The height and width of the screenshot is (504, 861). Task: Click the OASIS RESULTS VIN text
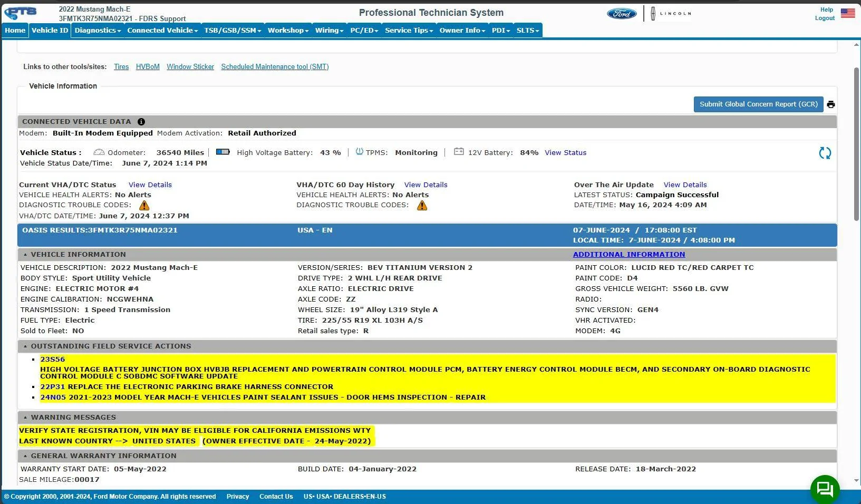pos(100,230)
